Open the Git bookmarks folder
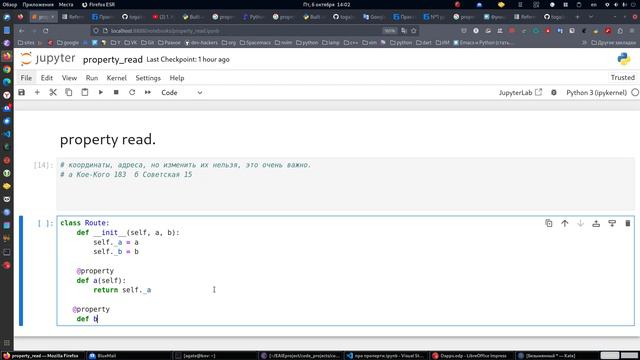Screen dimensions: 640x360 [148, 42]
